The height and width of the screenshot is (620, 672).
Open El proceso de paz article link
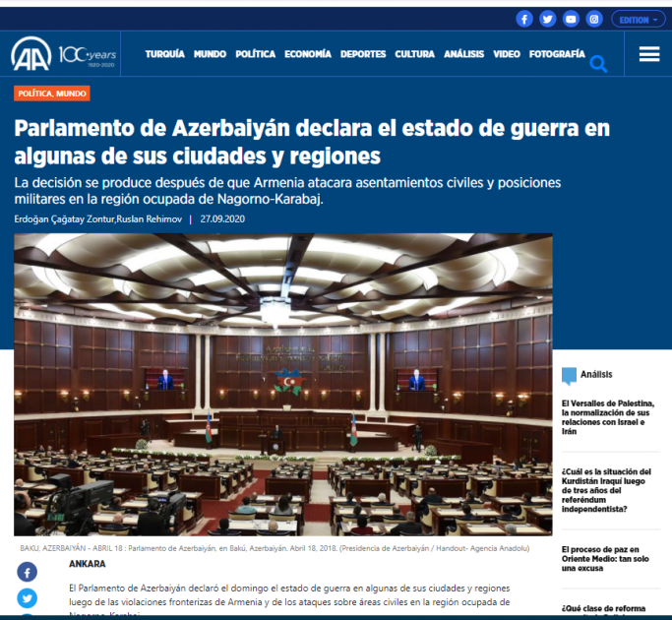point(605,559)
